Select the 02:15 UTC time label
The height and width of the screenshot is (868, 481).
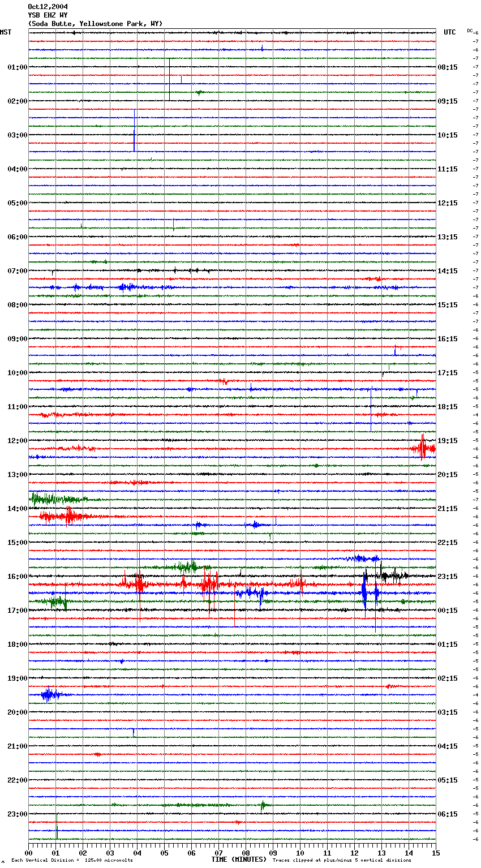click(x=448, y=678)
